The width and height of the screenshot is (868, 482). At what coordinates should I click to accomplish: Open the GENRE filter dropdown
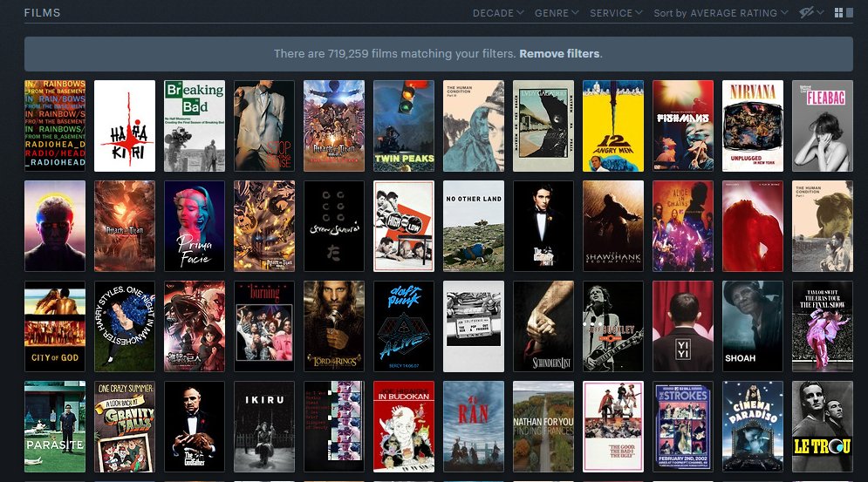coord(557,13)
